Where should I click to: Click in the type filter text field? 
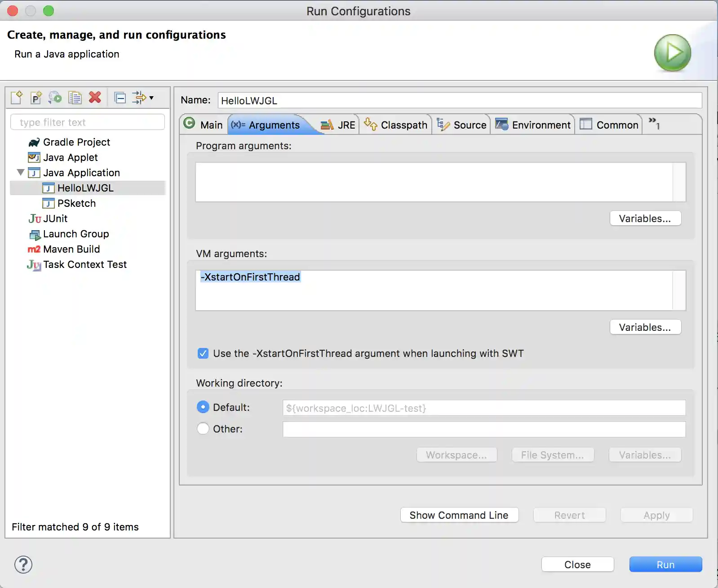[88, 122]
